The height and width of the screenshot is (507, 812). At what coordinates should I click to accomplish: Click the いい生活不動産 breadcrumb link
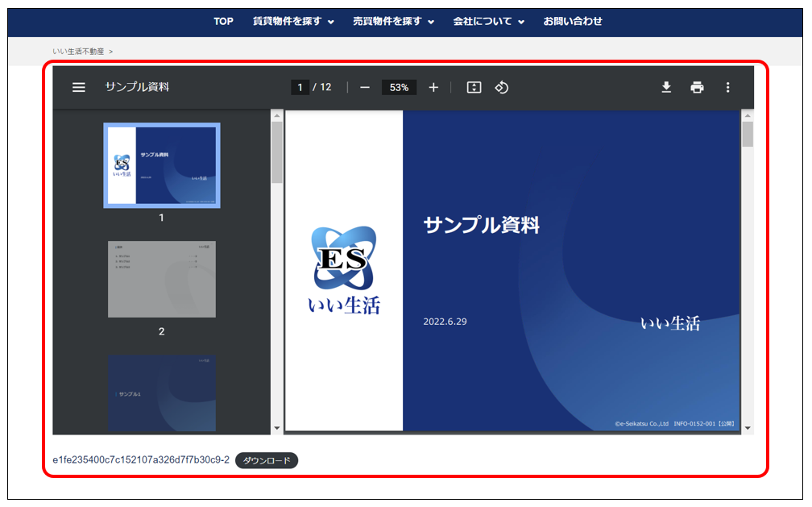[x=78, y=51]
